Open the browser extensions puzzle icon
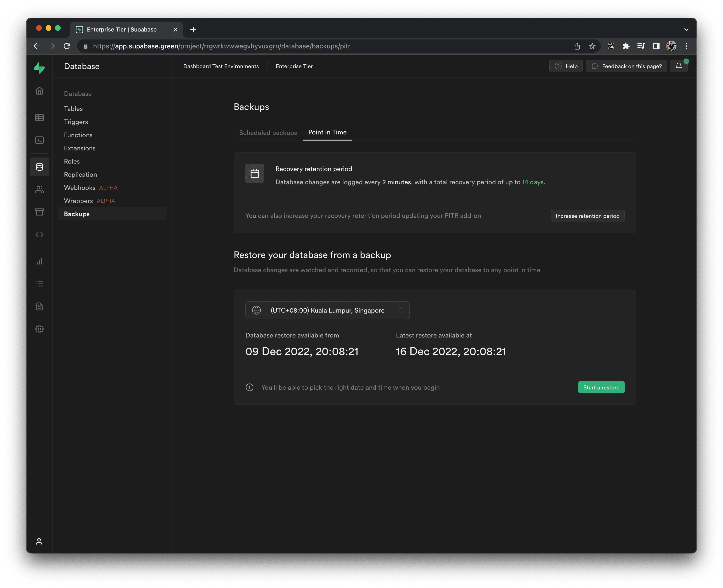723x588 pixels. click(626, 46)
